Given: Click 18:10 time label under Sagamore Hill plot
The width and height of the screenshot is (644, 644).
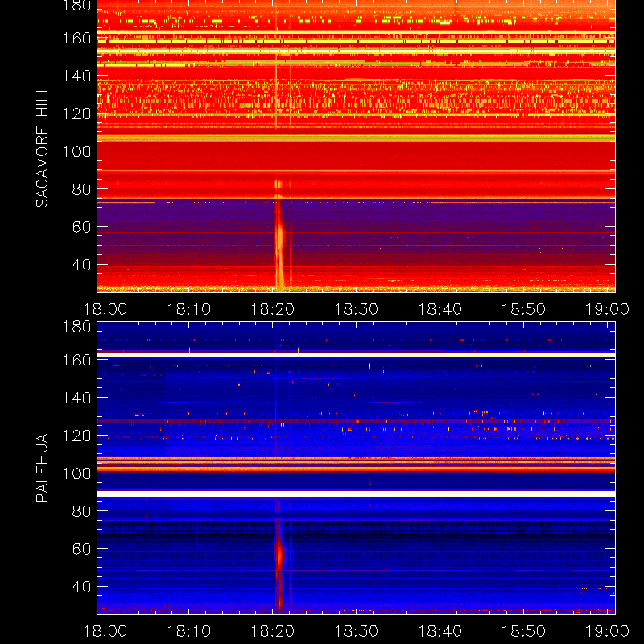Looking at the screenshot, I should click(189, 309).
